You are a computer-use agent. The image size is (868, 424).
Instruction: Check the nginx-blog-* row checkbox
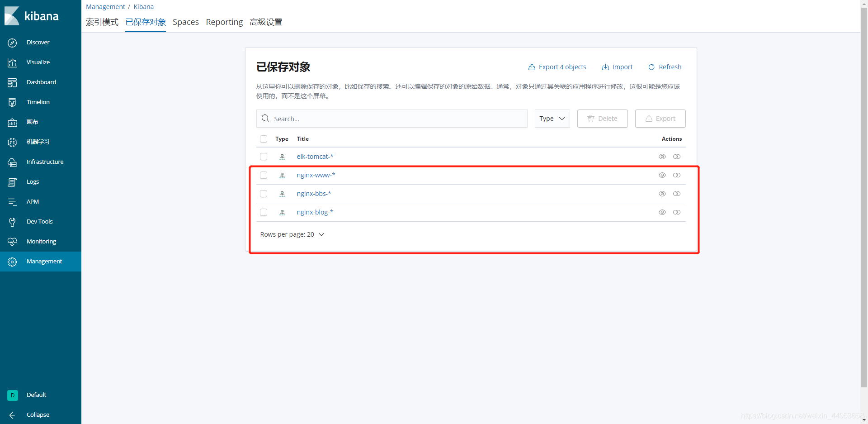click(264, 212)
